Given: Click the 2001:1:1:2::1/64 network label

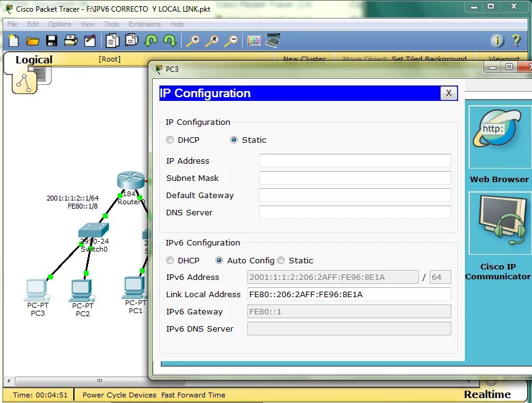Looking at the screenshot, I should coord(73,198).
